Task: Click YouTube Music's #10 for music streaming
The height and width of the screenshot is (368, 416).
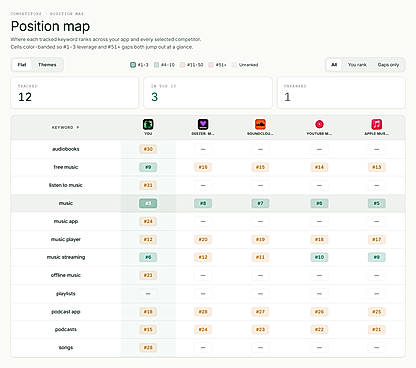Action: click(x=319, y=257)
